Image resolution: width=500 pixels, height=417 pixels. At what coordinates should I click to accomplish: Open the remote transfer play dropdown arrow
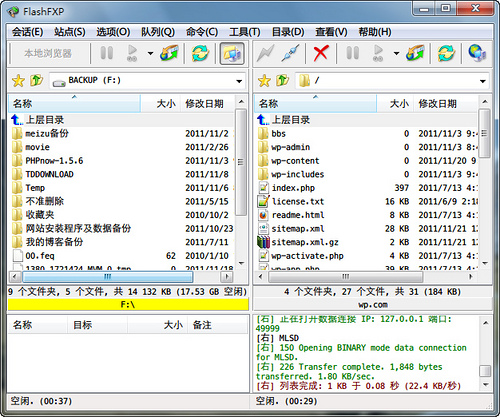click(x=396, y=53)
